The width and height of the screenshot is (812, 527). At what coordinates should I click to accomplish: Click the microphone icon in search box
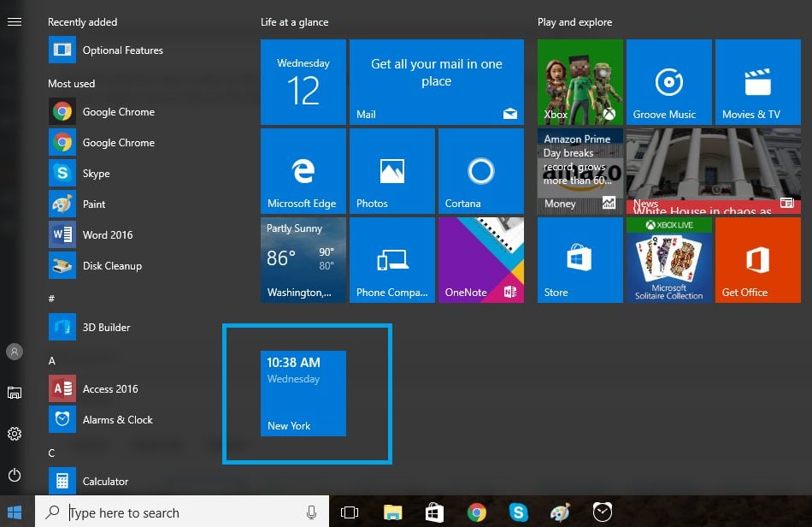311,512
